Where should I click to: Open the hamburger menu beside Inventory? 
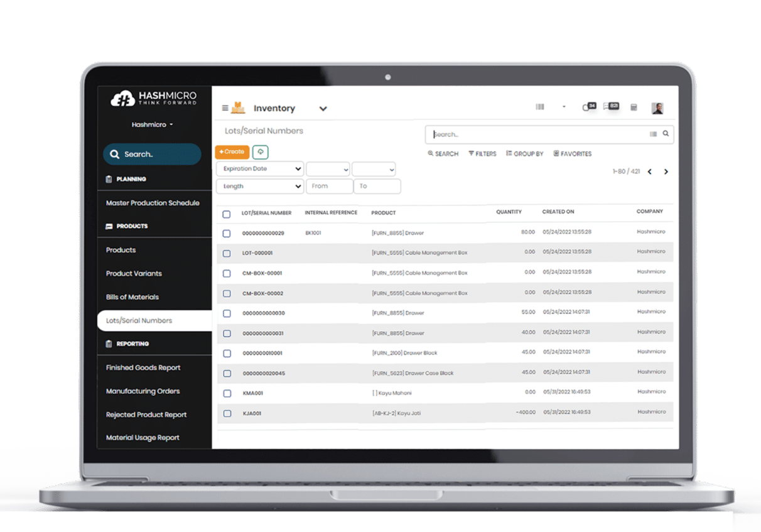(x=225, y=108)
